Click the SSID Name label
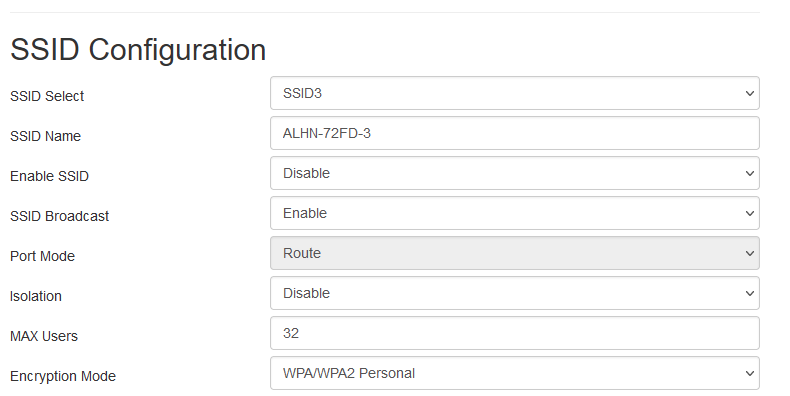 45,136
